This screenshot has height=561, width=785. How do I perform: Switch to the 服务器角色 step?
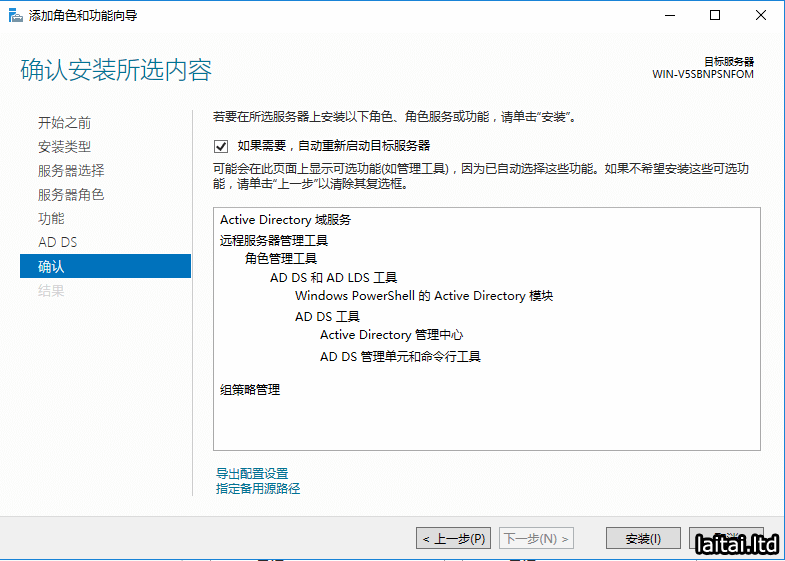tap(70, 195)
